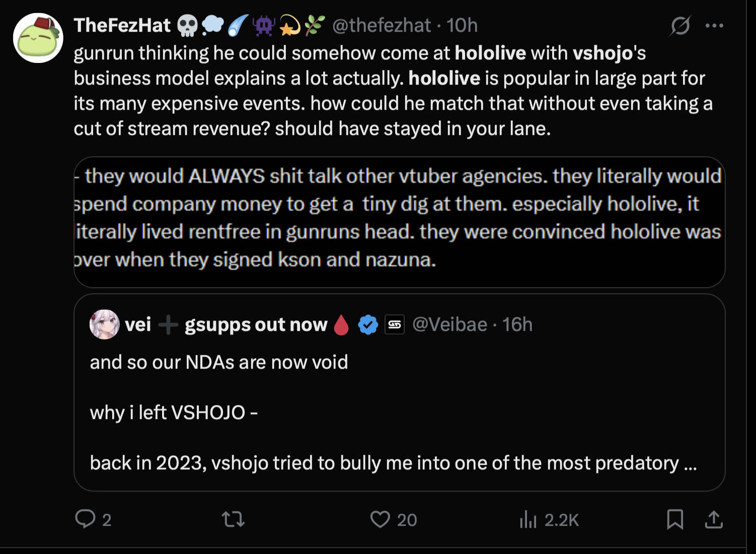Share the post via the upload arrow icon
This screenshot has height=554, width=756.
coord(714,519)
